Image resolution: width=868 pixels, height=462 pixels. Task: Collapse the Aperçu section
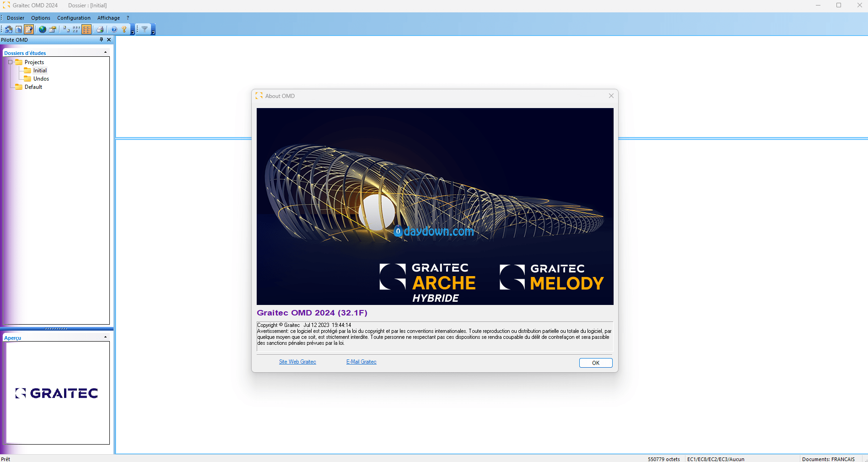coord(106,337)
